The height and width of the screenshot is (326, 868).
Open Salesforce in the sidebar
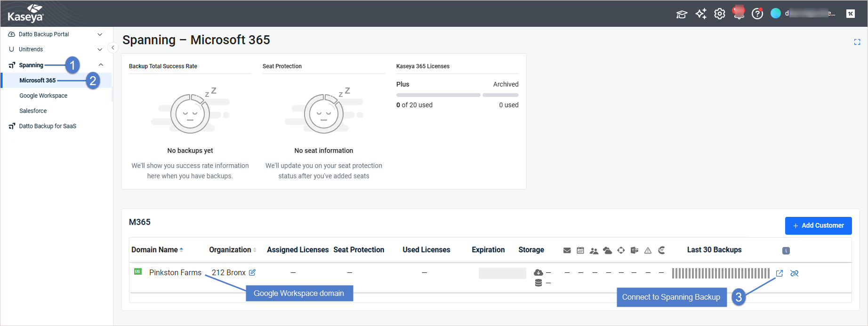coord(33,111)
